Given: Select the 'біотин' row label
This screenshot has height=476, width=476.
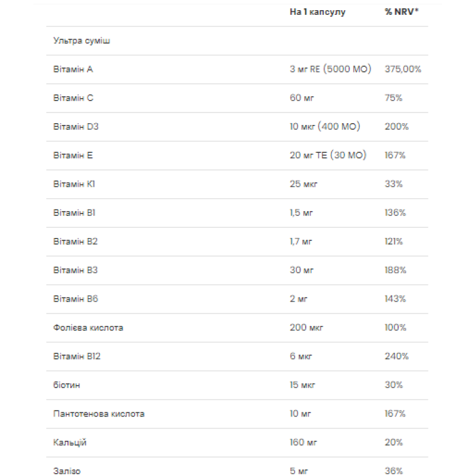Looking at the screenshot, I should [x=67, y=385].
